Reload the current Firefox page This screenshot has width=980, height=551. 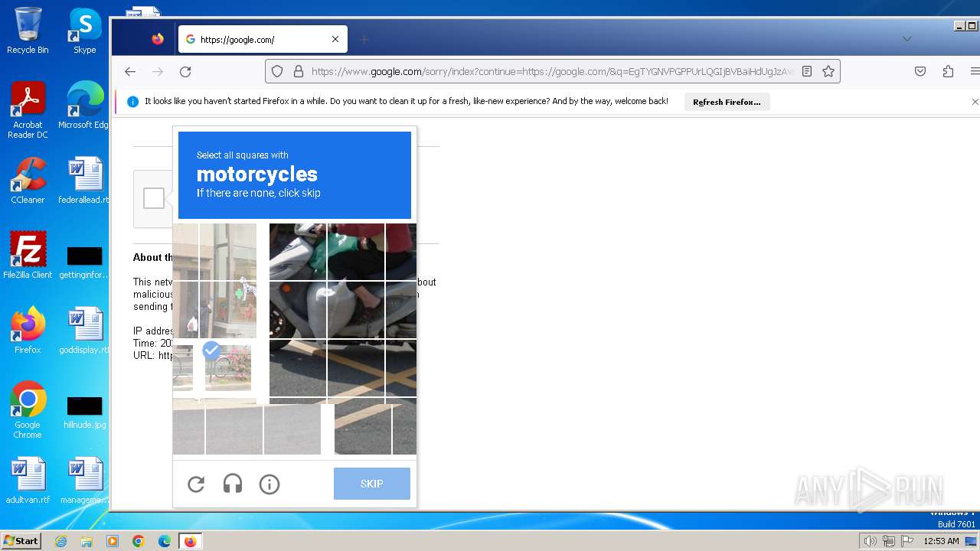[x=185, y=71]
